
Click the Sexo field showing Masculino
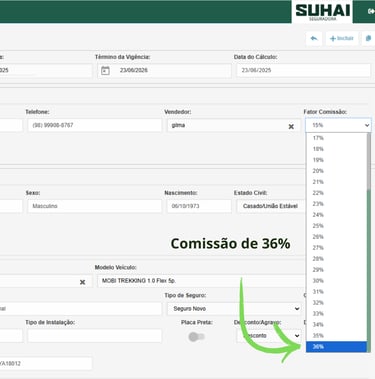(95, 206)
